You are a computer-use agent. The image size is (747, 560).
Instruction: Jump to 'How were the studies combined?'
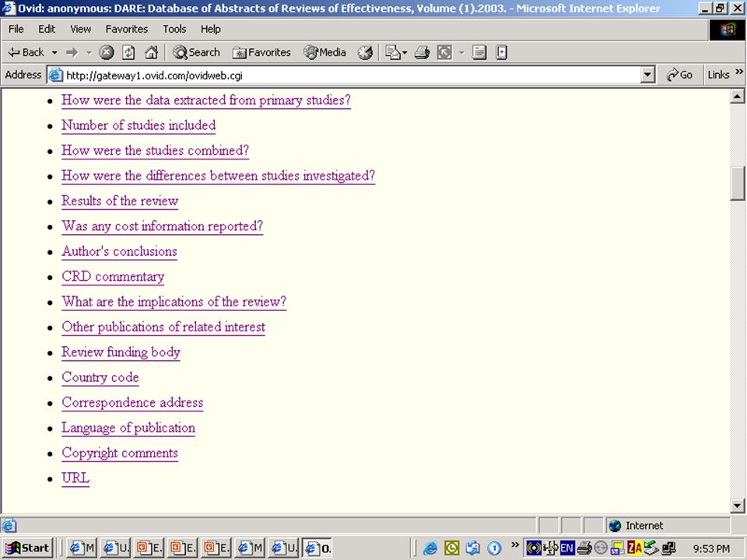[156, 151]
